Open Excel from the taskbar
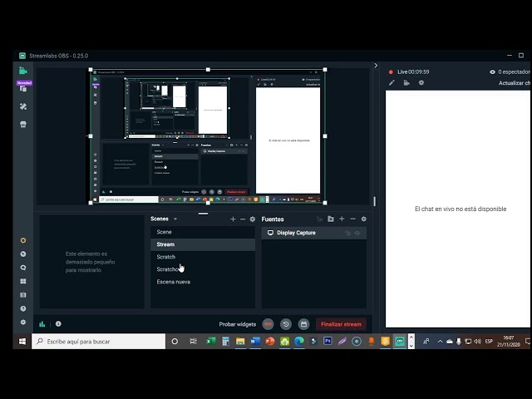 point(211,341)
